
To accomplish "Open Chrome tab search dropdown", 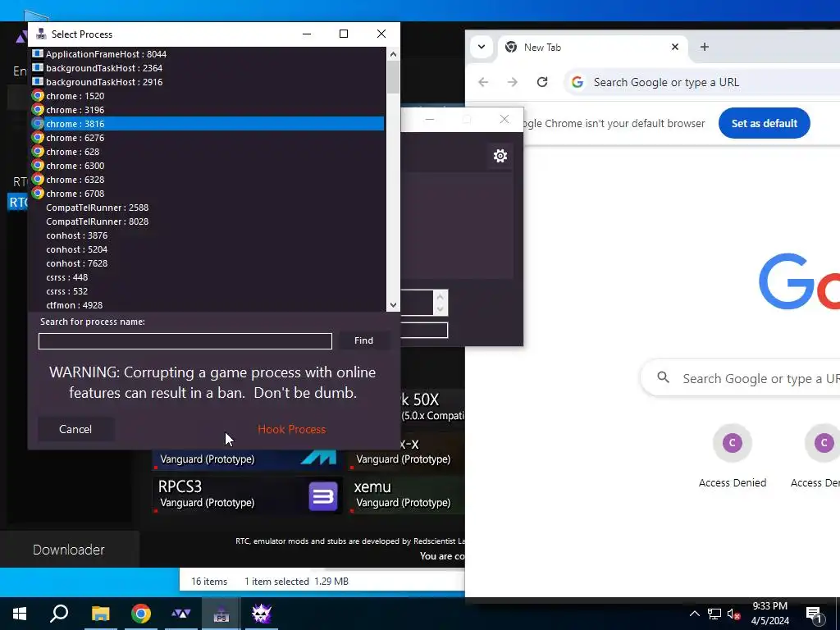I will pyautogui.click(x=482, y=47).
